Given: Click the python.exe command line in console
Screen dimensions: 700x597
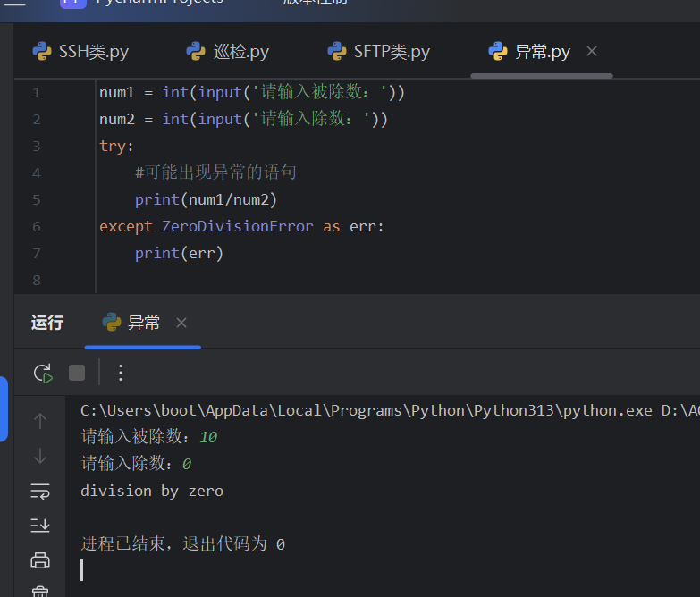Looking at the screenshot, I should [390, 410].
